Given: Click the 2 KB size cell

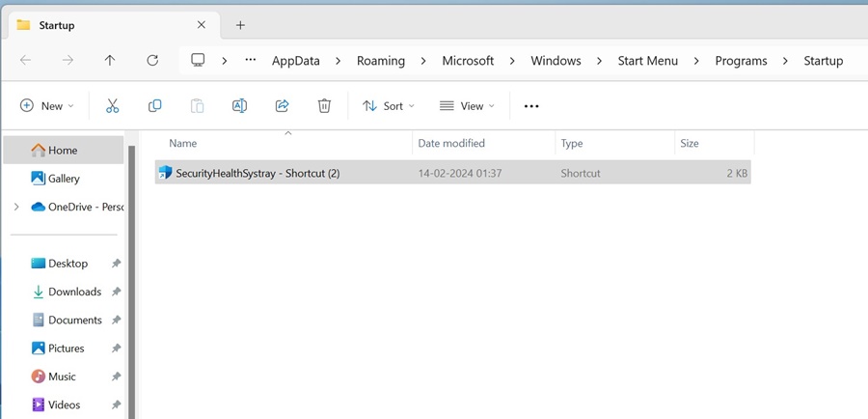Looking at the screenshot, I should (738, 173).
